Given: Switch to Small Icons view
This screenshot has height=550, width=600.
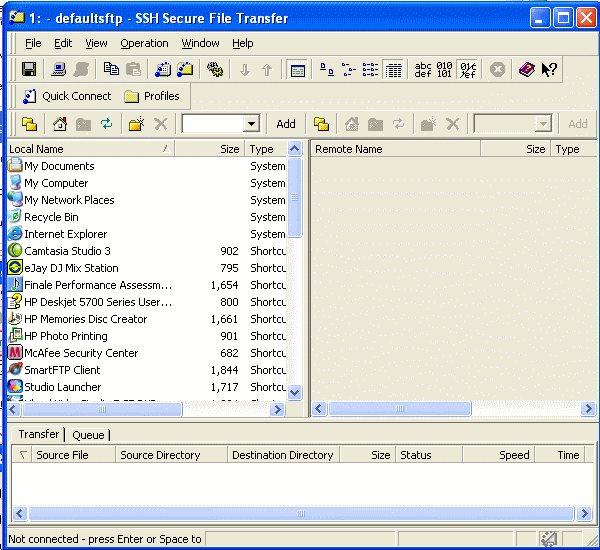Looking at the screenshot, I should [x=348, y=69].
